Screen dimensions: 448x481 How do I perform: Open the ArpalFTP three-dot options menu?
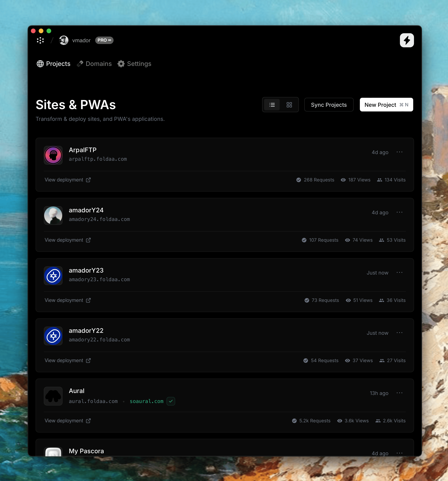point(399,152)
